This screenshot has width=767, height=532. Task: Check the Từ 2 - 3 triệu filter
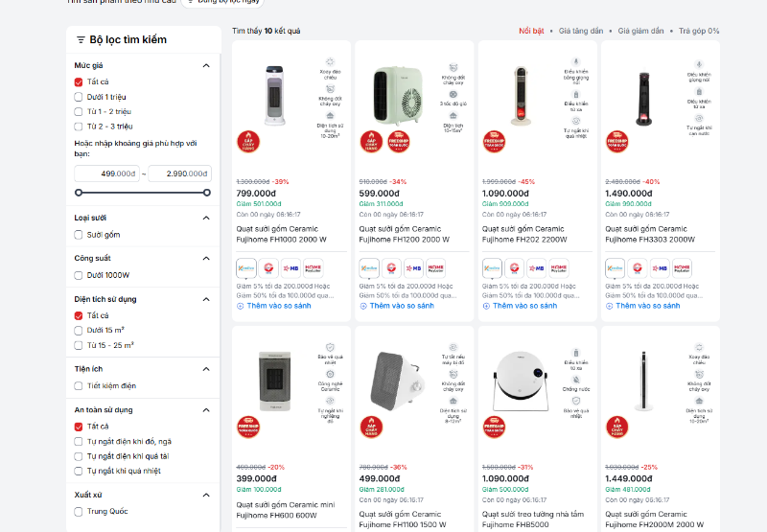point(79,127)
